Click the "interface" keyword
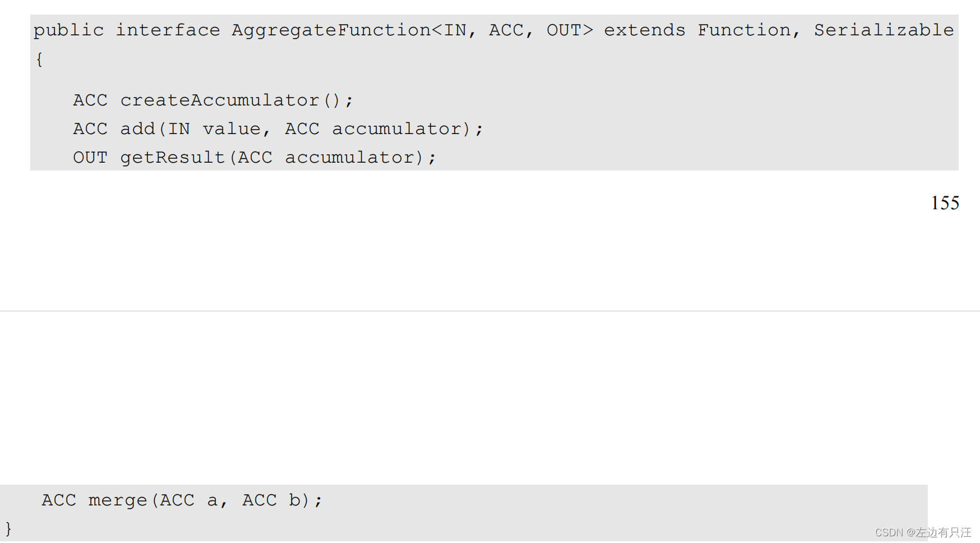The image size is (980, 543). (x=168, y=30)
